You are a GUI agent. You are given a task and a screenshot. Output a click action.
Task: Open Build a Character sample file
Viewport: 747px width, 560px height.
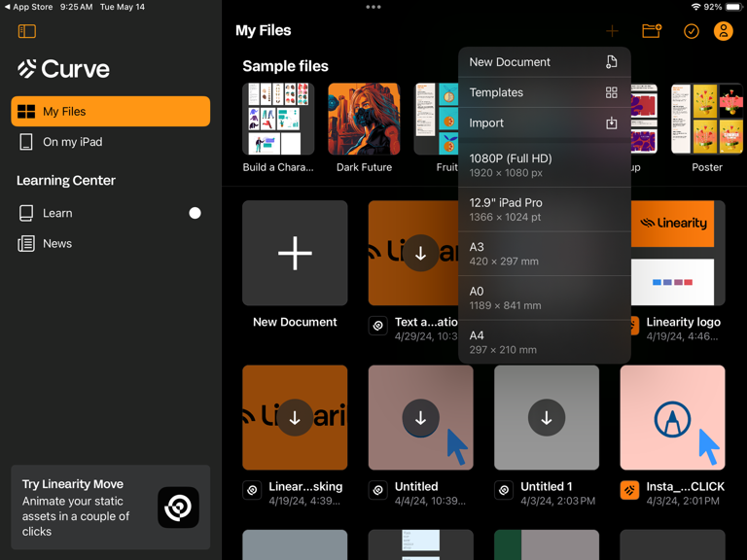[278, 119]
